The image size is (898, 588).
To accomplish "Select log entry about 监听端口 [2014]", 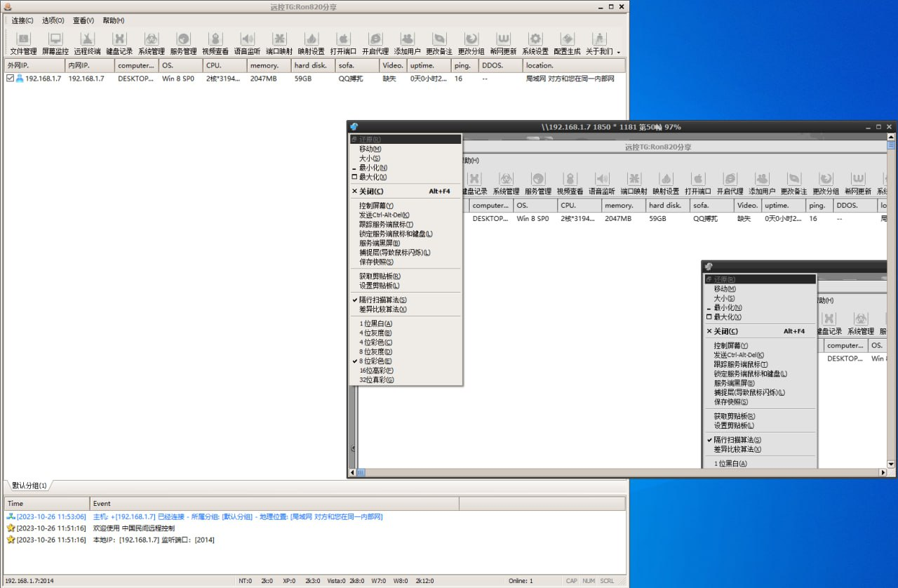I will click(x=154, y=540).
